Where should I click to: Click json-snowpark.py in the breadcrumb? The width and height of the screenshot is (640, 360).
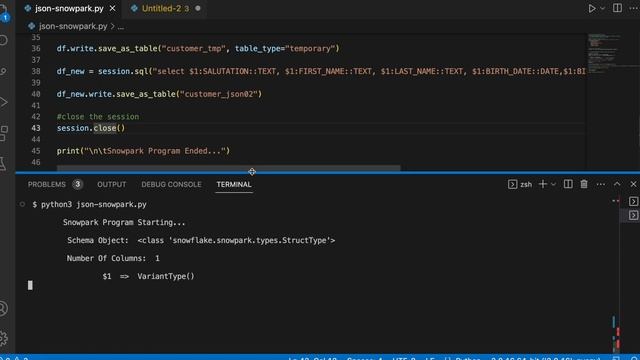(x=73, y=27)
